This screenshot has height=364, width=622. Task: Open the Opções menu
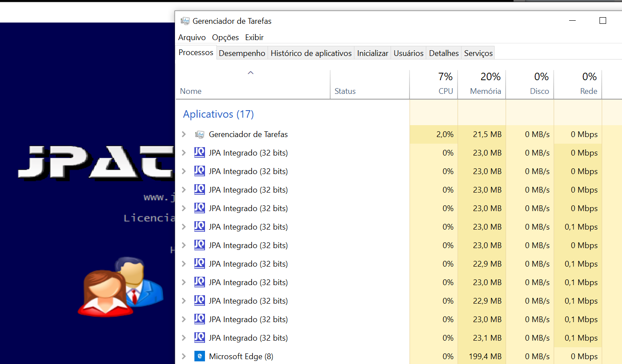coord(225,37)
